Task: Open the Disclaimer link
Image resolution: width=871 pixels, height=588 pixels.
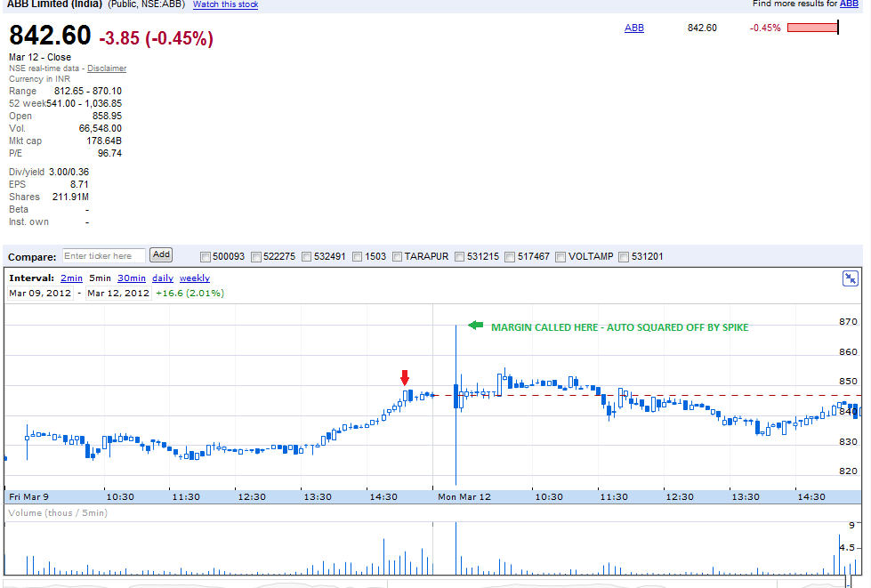Action: coord(107,68)
